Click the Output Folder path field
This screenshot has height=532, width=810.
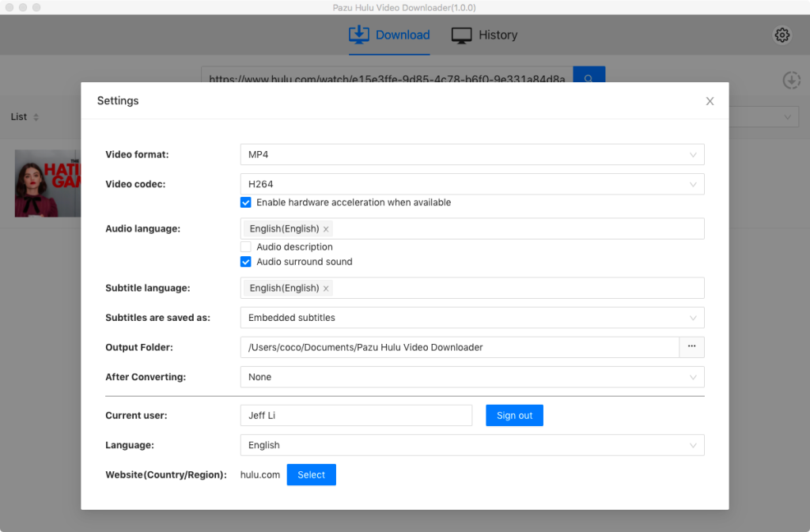pos(460,347)
